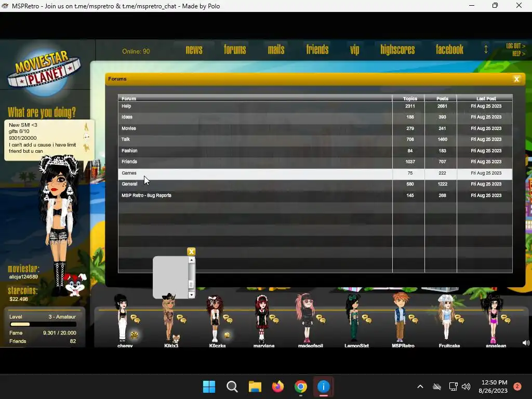Click K0czka's pet icon

pos(227,335)
